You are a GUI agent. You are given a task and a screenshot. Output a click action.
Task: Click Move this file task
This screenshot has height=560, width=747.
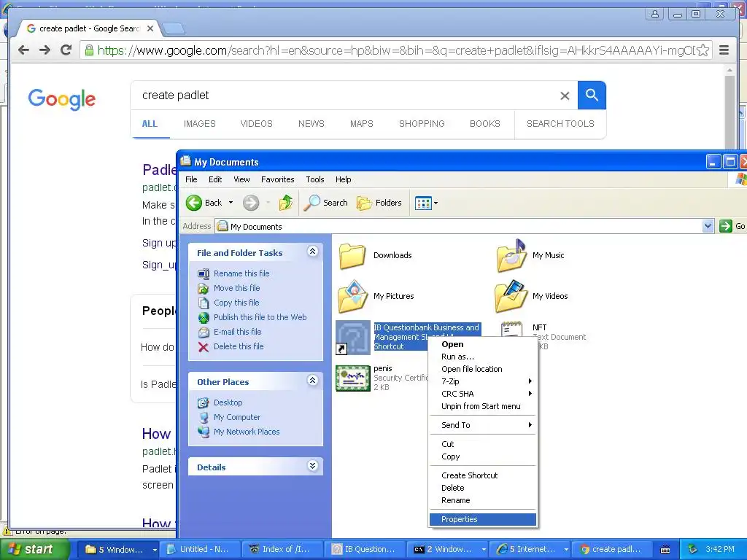pos(237,288)
